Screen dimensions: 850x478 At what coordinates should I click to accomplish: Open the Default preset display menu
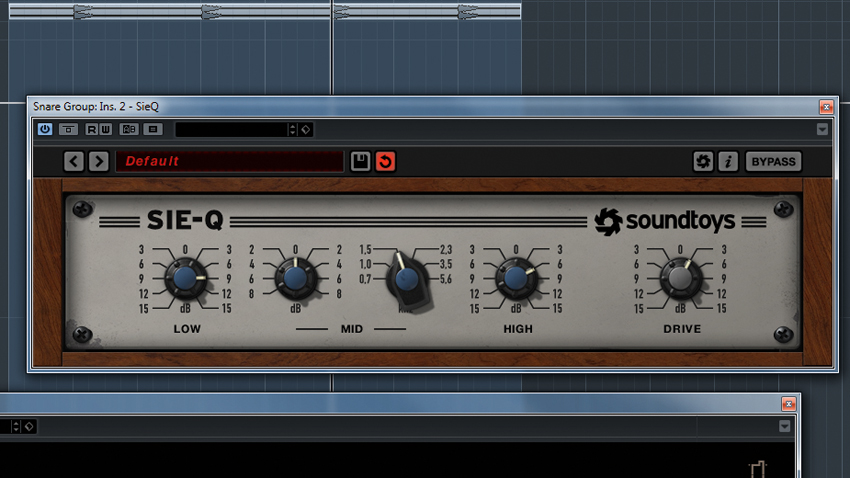(x=229, y=161)
